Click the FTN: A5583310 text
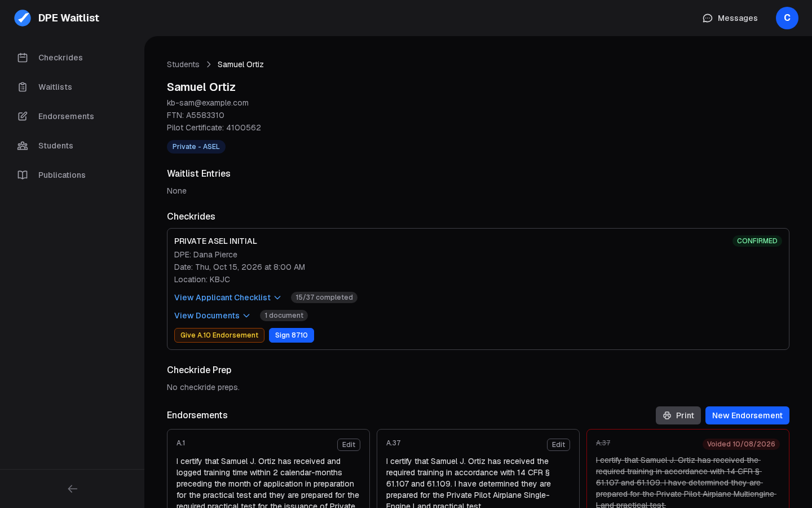 tap(196, 115)
